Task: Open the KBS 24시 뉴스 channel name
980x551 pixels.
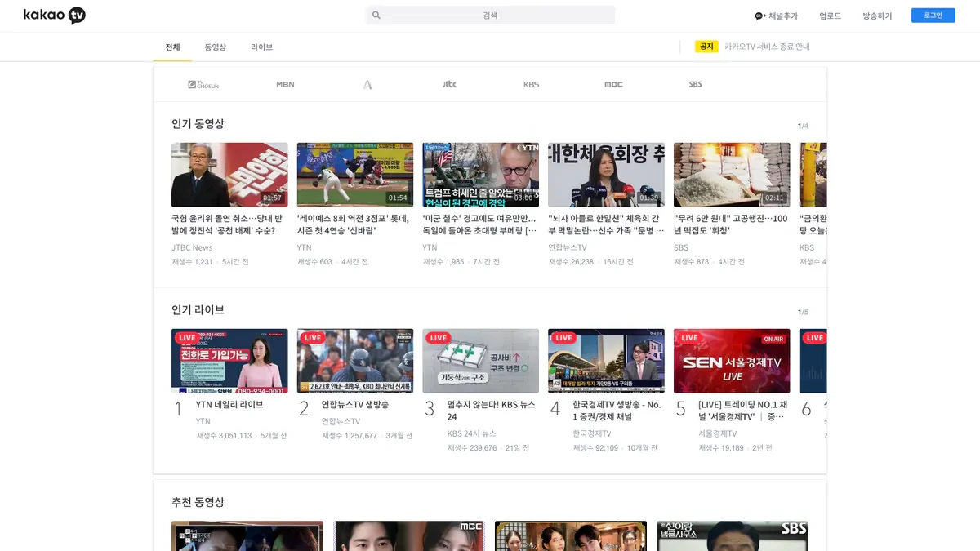Action: click(472, 433)
